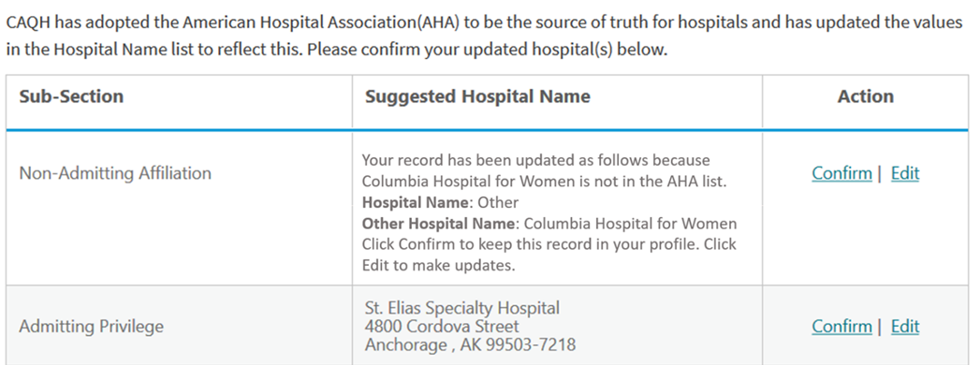
Task: Click 'Edit to make updates.' text line
Action: (x=439, y=265)
